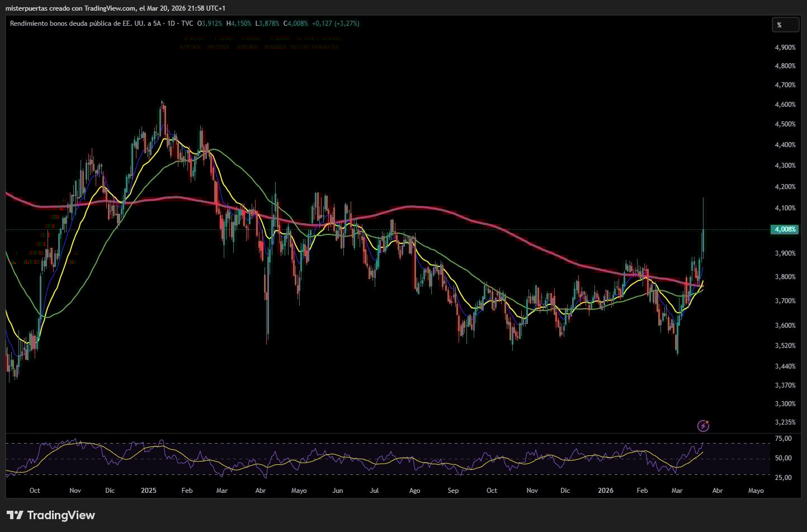Click the 2026 label on time axis
The height and width of the screenshot is (532, 807).
[606, 491]
